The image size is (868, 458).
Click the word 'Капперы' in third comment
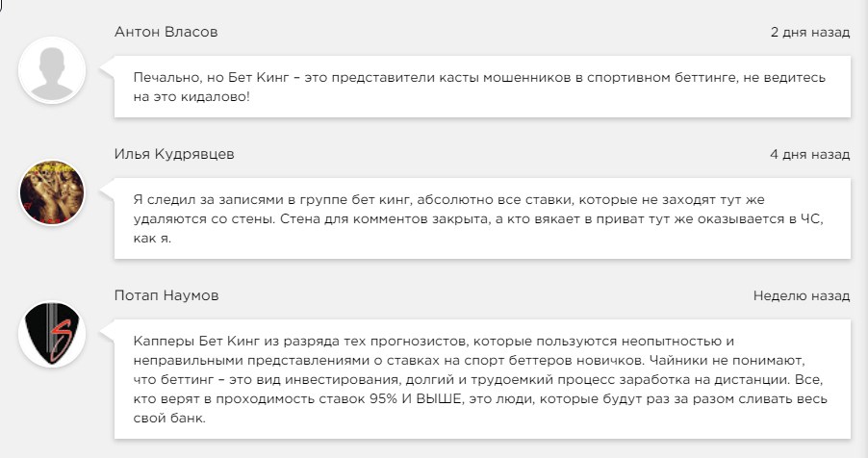click(163, 340)
